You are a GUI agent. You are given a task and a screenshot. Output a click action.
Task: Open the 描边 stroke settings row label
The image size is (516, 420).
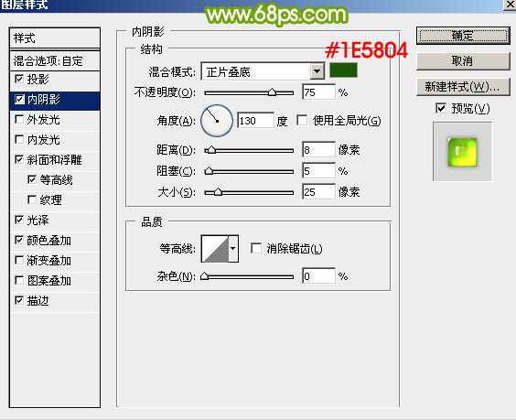(38, 300)
